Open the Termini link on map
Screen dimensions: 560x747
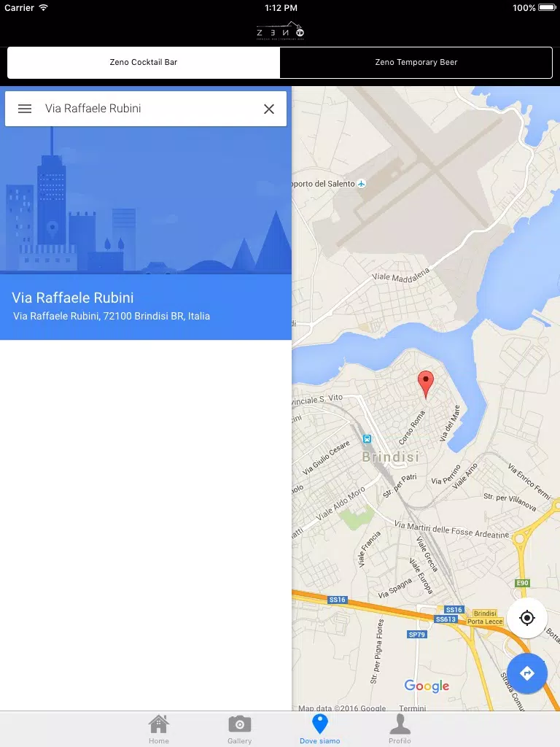pos(413,708)
